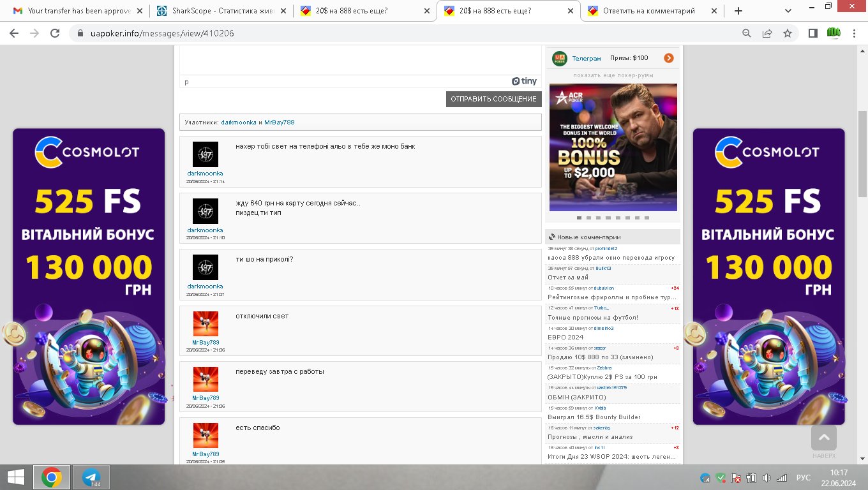Switch to 'Ответить на комментарий' tab
The image size is (868, 490).
coord(653,11)
